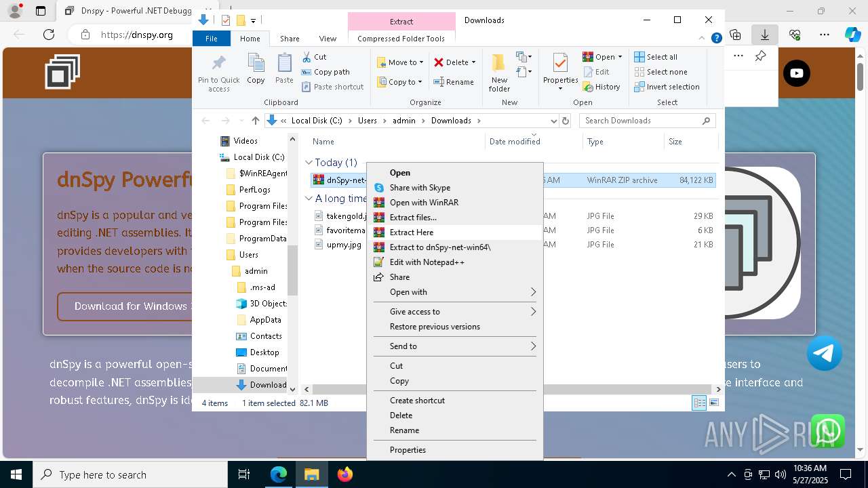Viewport: 868px width, 488px height.
Task: Select the Local Disk (C:) tree item
Action: [x=252, y=157]
